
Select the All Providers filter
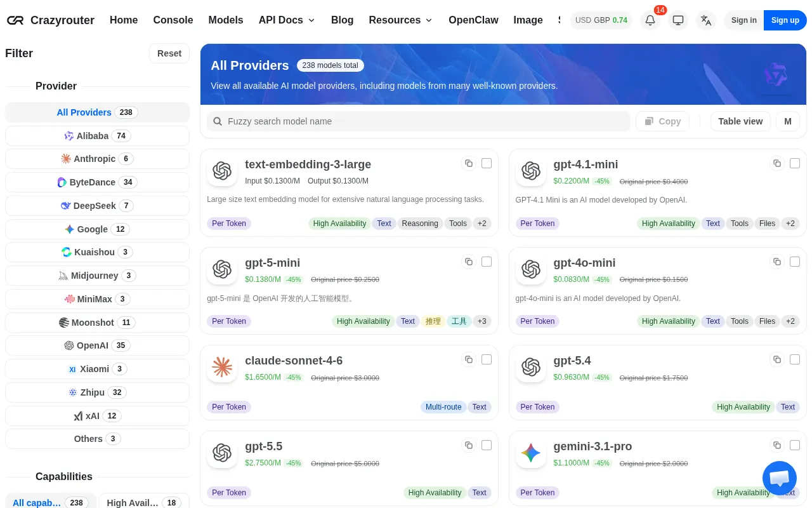tap(97, 112)
